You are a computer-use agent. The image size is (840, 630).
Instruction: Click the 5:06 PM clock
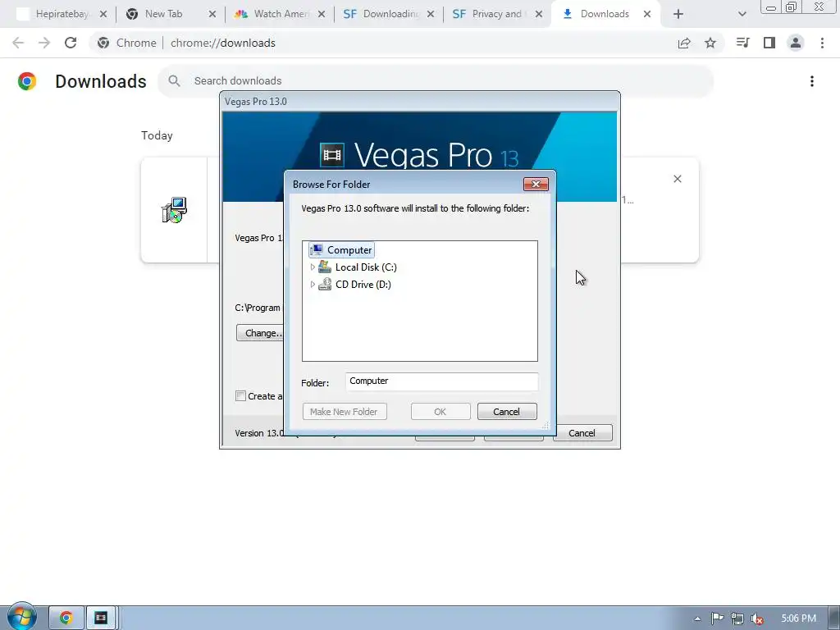(x=798, y=619)
